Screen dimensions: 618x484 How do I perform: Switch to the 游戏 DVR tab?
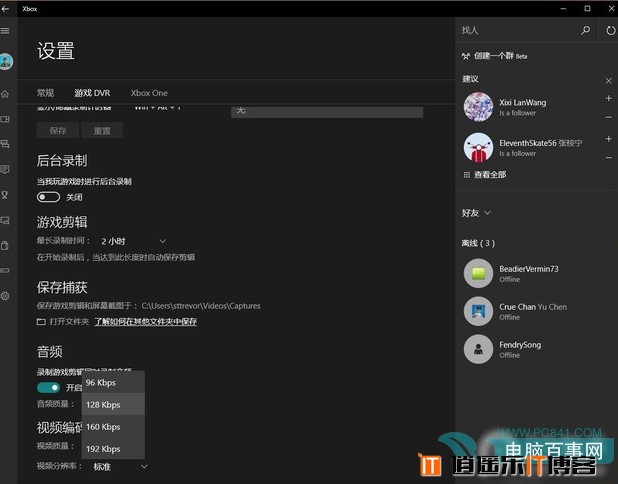click(x=92, y=93)
